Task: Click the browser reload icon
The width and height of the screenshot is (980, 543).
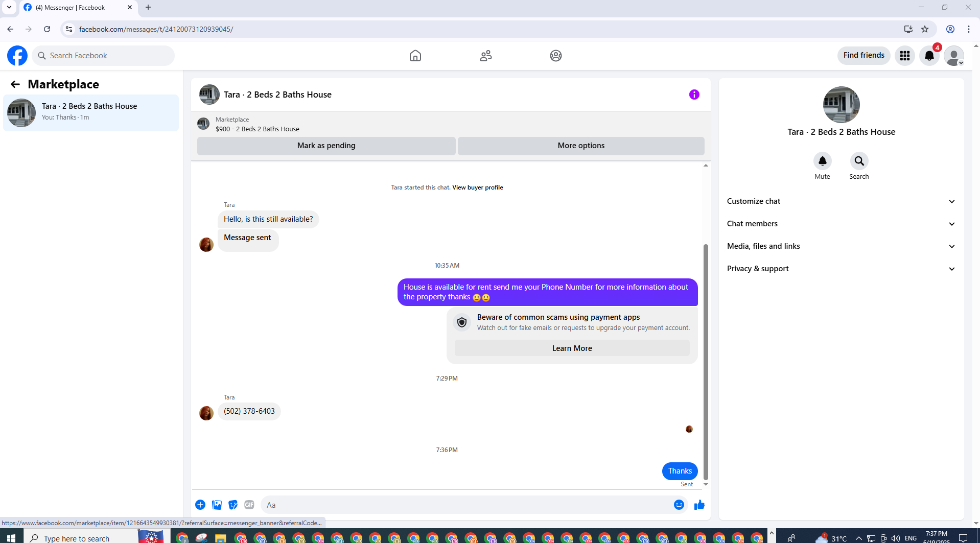Action: click(x=47, y=29)
